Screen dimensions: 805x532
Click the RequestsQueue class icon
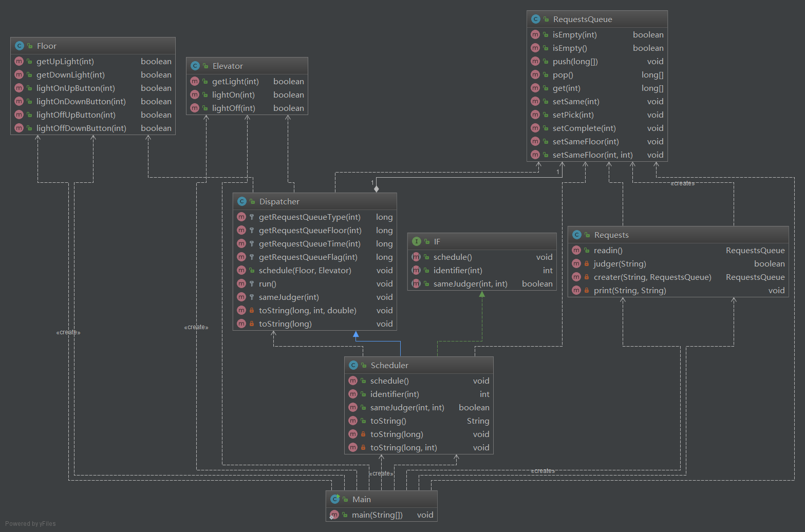(535, 19)
